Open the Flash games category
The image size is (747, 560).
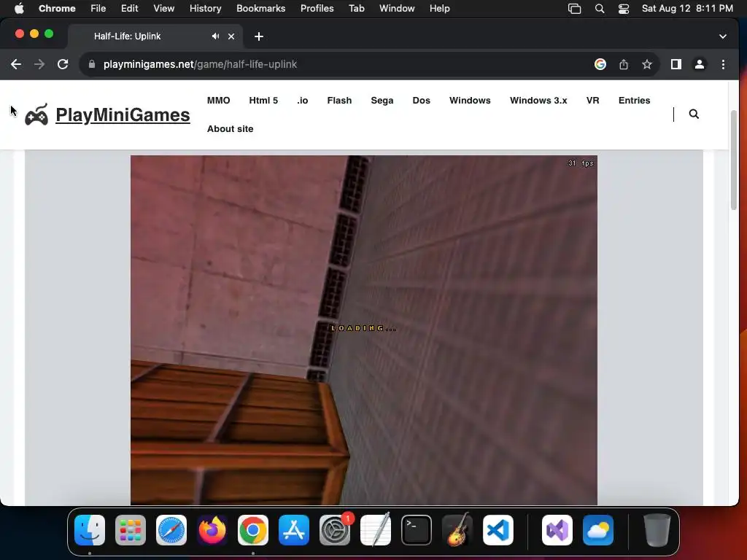339,101
